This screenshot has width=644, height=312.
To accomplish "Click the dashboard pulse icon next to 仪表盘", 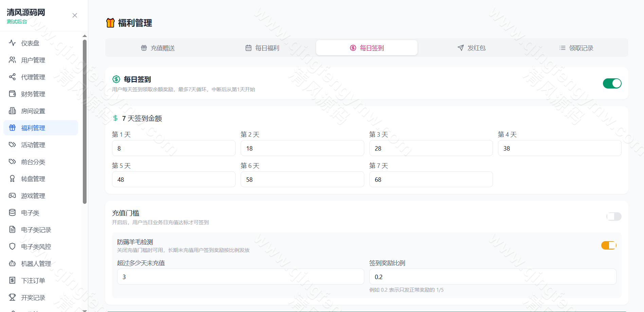I will pyautogui.click(x=12, y=43).
